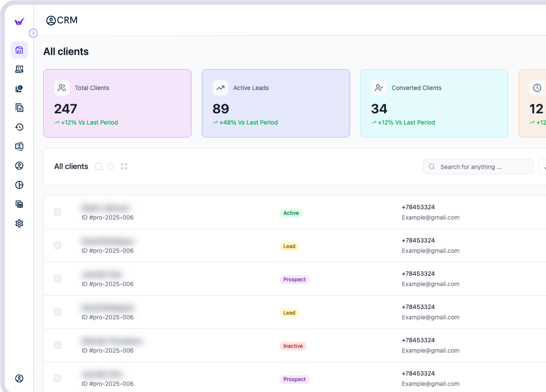The image size is (546, 392).
Task: Check the box for the Active client row
Action: click(58, 212)
